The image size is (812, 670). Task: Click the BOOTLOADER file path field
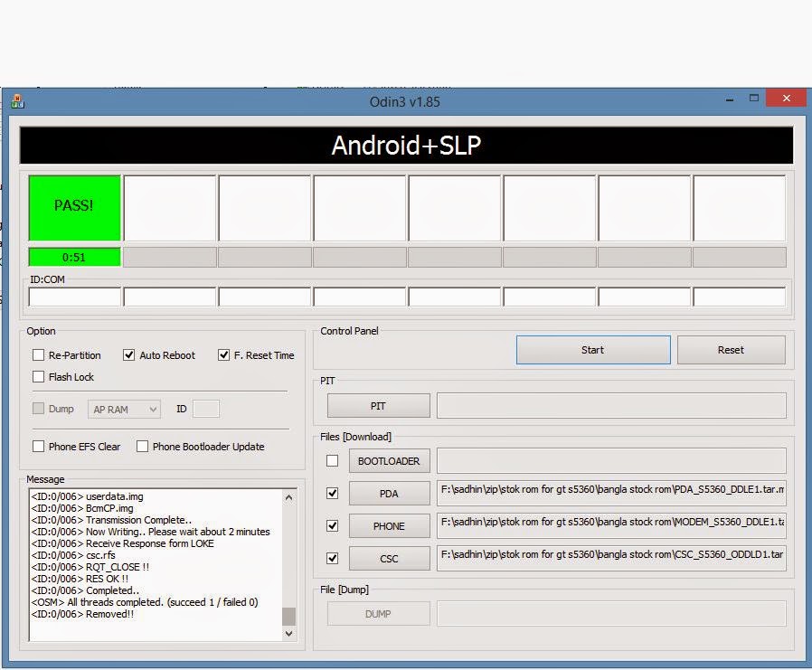(x=611, y=461)
